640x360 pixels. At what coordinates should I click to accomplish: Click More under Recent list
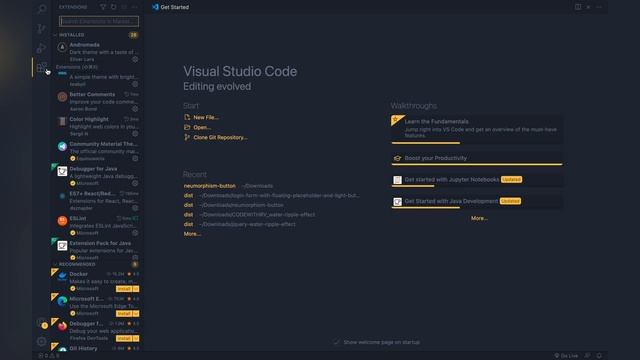coord(192,234)
